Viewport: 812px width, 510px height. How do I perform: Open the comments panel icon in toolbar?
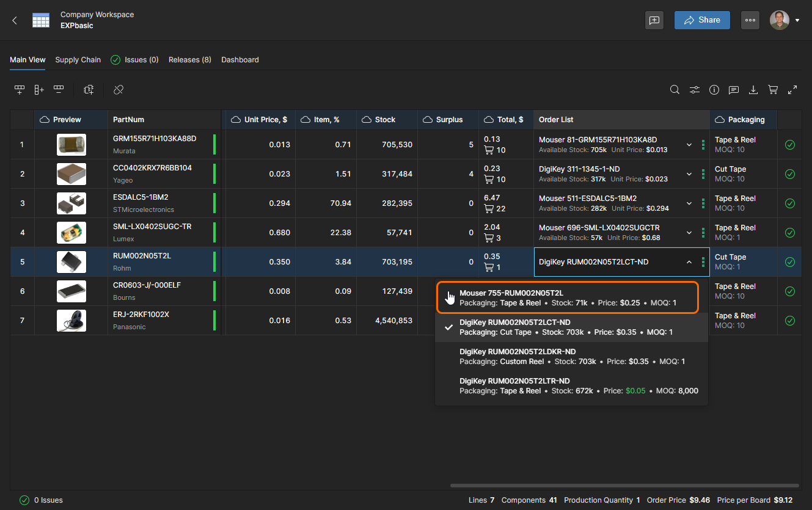734,90
